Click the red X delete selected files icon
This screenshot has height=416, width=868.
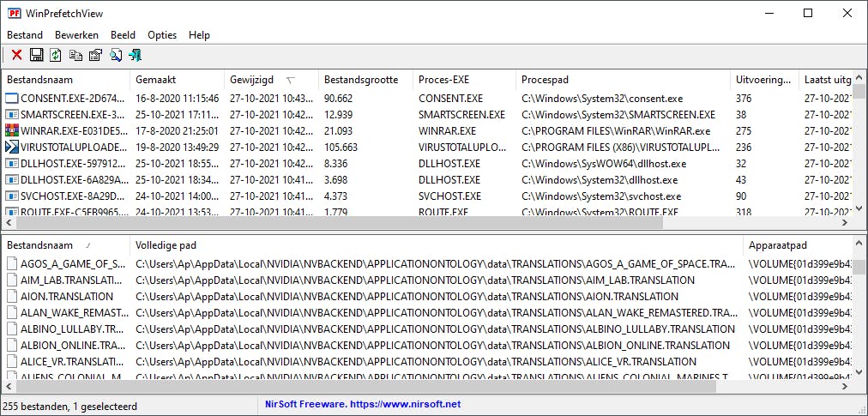(16, 55)
